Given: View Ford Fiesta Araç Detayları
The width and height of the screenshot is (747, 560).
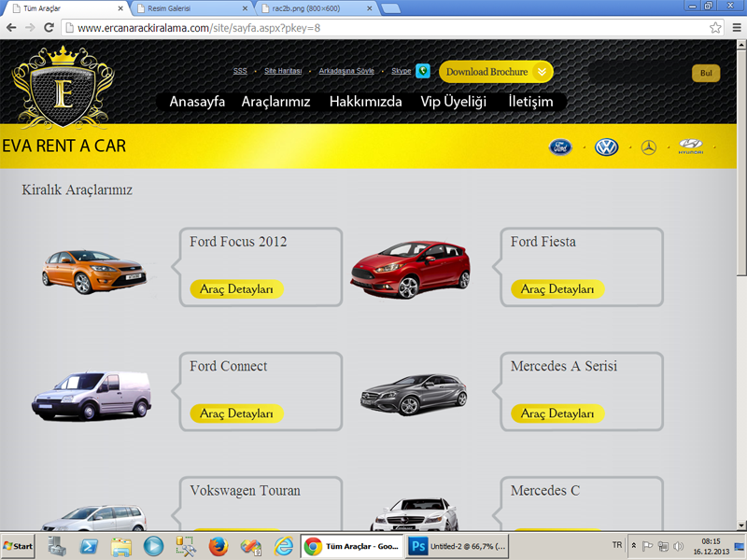Looking at the screenshot, I should pyautogui.click(x=557, y=289).
